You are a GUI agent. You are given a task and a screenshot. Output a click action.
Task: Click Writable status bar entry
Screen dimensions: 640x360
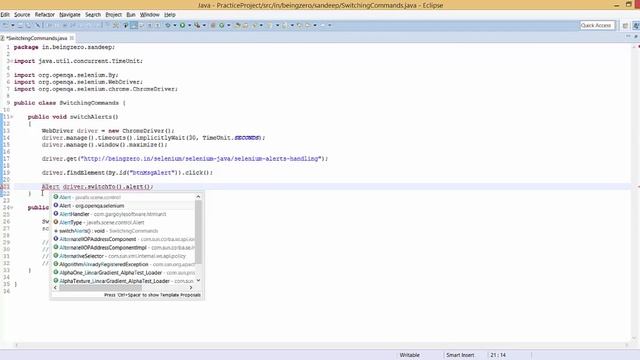pos(409,355)
